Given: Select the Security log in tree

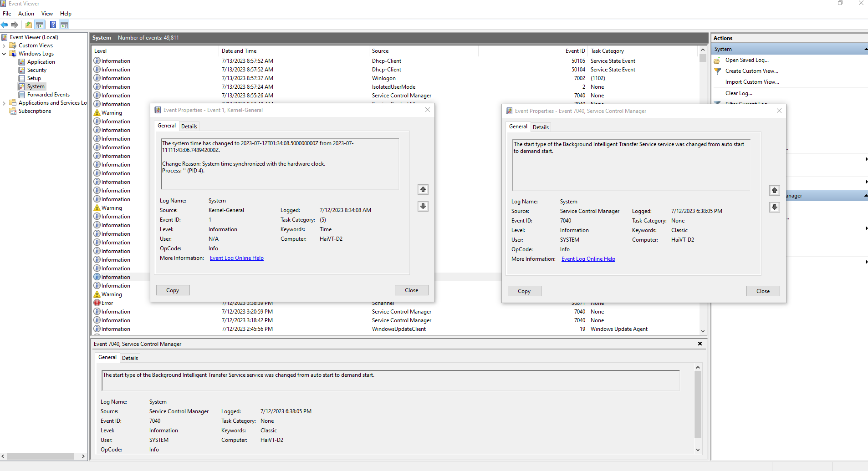Looking at the screenshot, I should click(36, 70).
